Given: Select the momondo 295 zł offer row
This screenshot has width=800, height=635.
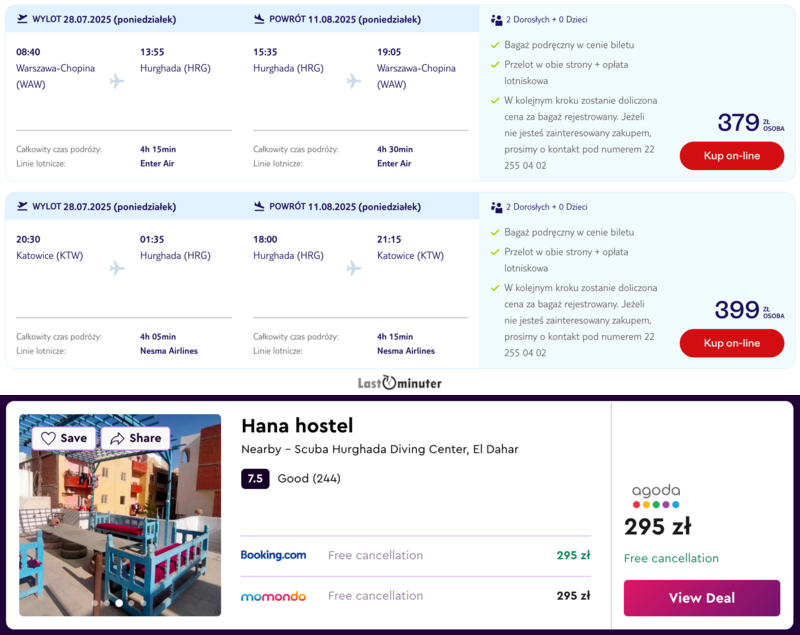Looking at the screenshot, I should point(416,596).
